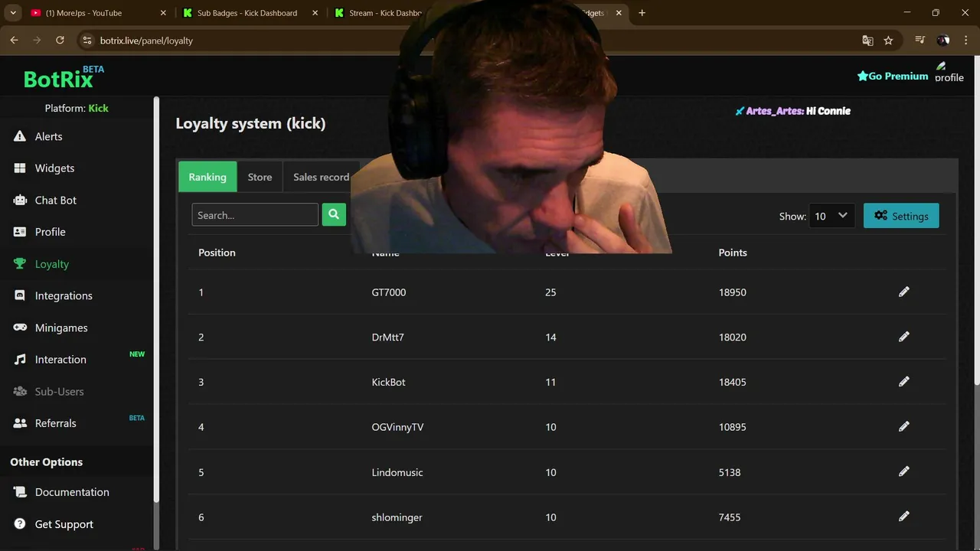Open the Alerts sidebar section
Viewport: 980px width, 551px height.
click(48, 136)
